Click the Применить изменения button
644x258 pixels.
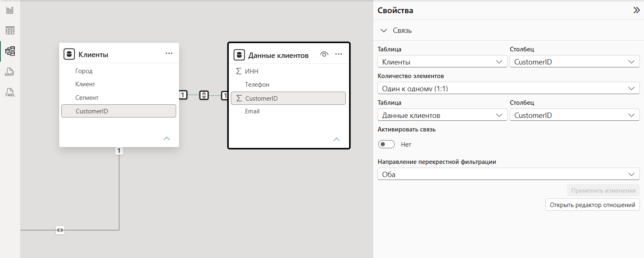(x=603, y=191)
